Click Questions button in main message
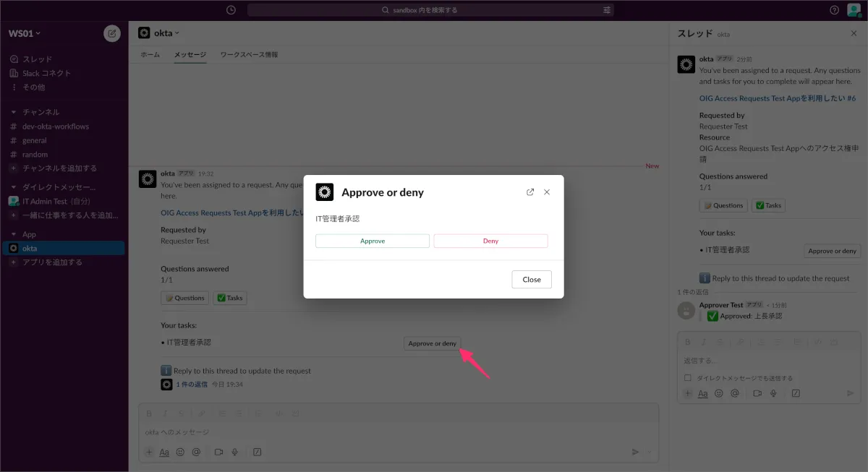868x472 pixels. pos(184,298)
